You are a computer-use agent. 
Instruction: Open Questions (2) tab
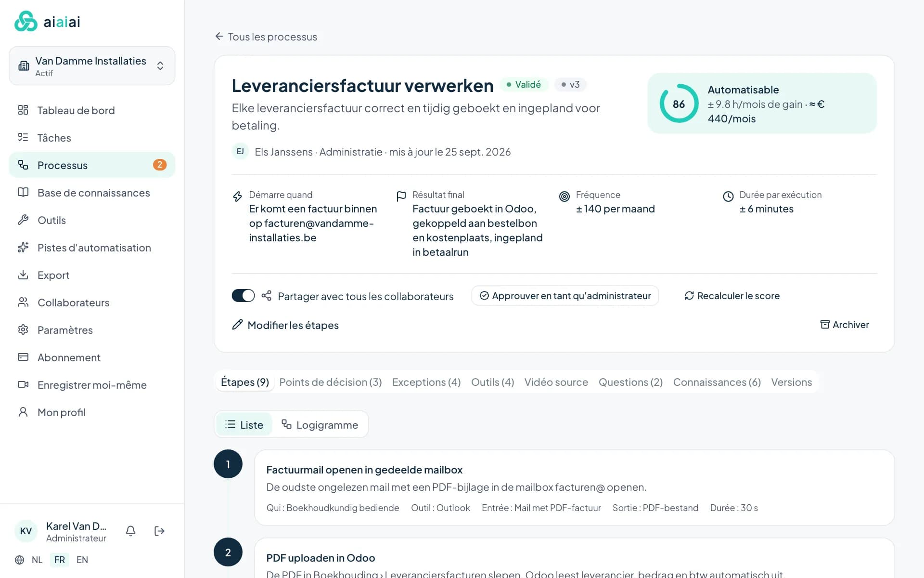[630, 382]
